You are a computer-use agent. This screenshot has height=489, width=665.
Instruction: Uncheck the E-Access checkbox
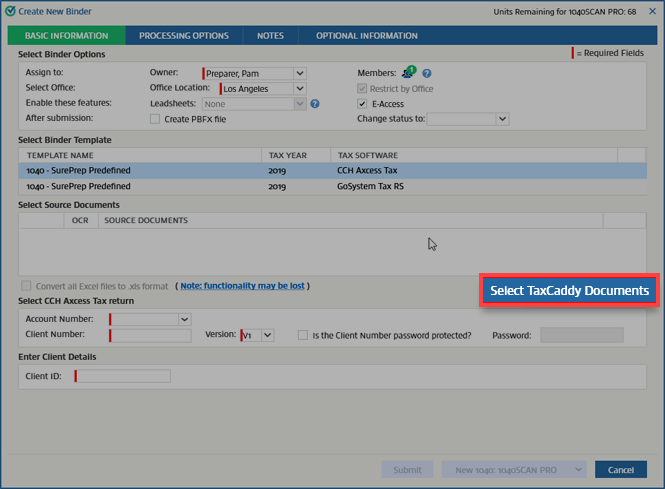click(363, 104)
